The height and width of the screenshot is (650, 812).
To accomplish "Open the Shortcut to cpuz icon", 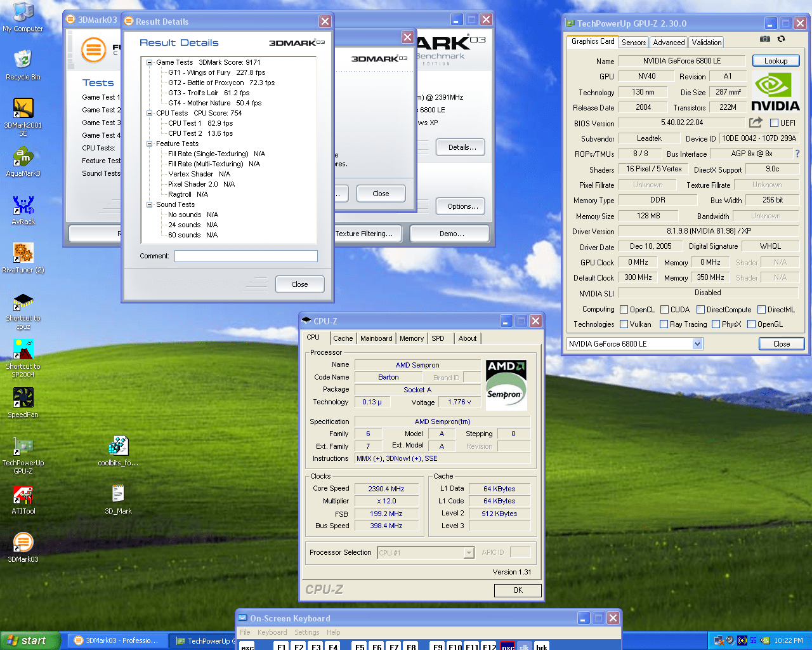I will point(23,311).
